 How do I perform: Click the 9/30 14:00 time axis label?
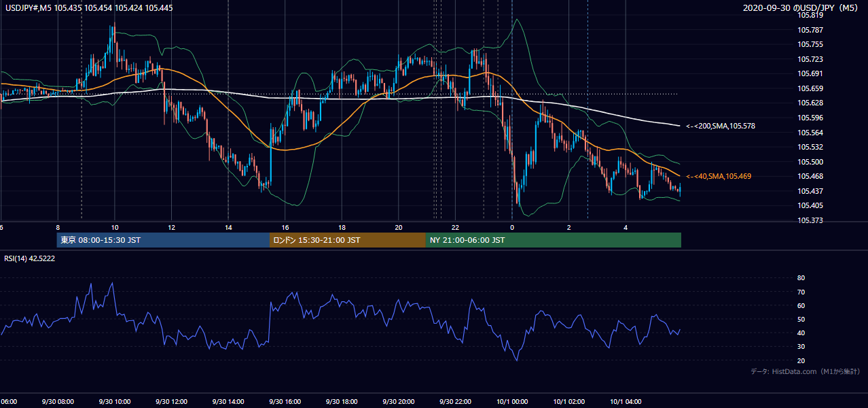coord(228,402)
